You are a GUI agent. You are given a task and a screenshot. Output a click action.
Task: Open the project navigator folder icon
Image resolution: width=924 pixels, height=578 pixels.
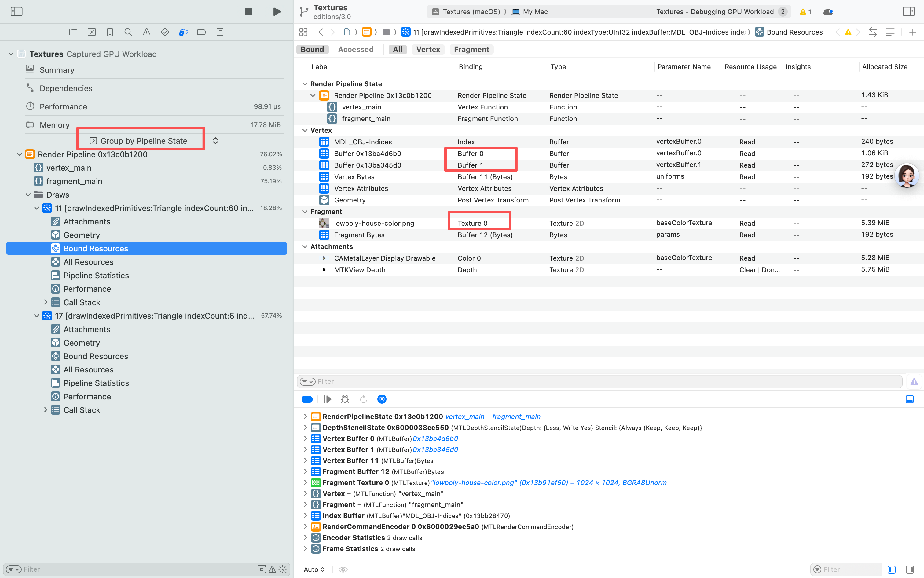pyautogui.click(x=73, y=32)
